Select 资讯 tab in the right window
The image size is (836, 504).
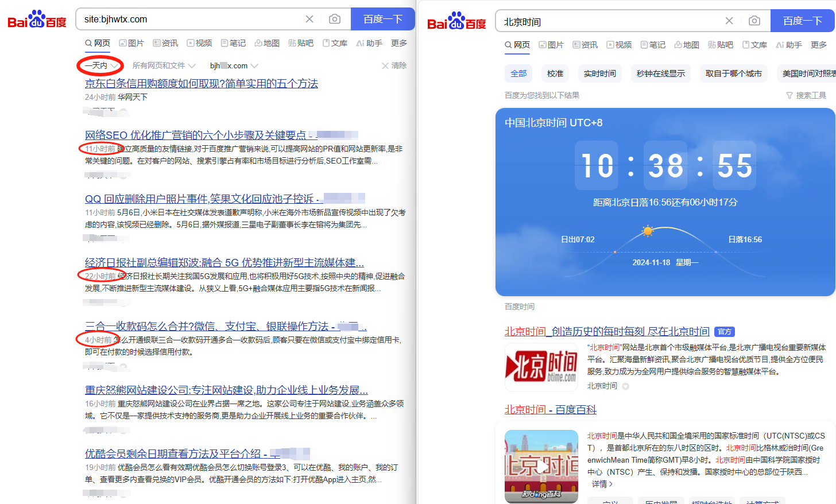pos(585,45)
